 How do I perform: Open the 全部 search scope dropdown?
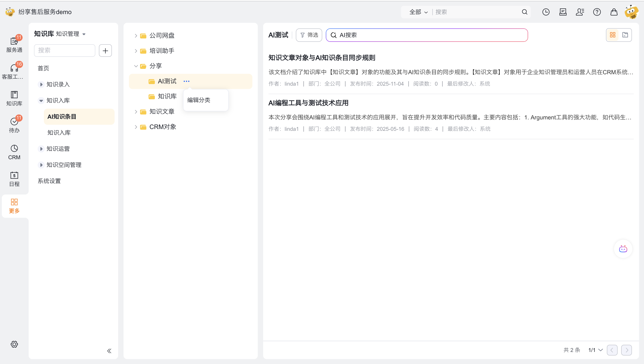(418, 12)
